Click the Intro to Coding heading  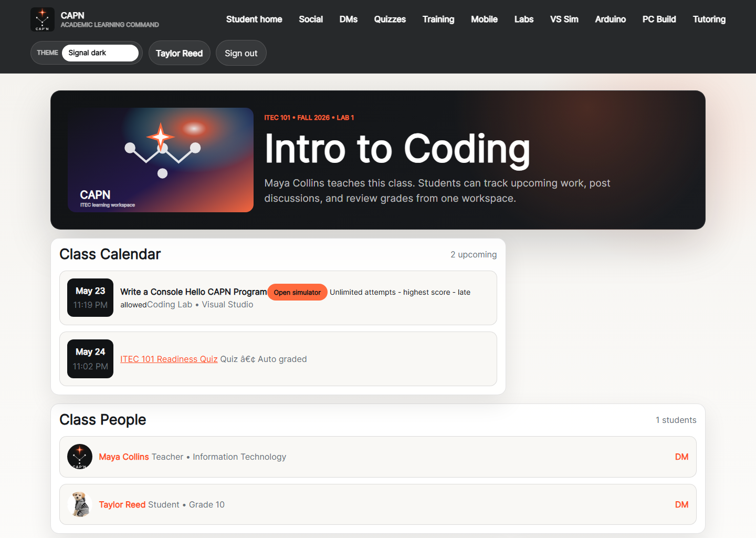tap(397, 149)
